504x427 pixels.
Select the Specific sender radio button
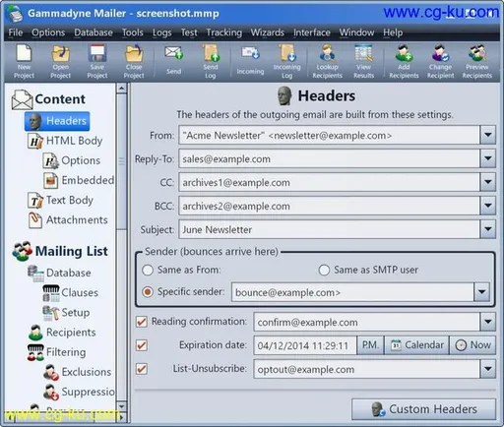pyautogui.click(x=148, y=292)
